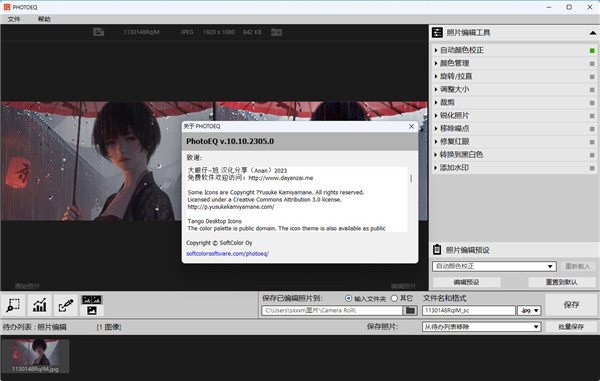Image resolution: width=600 pixels, height=381 pixels.
Task: Click the 照片编辑预设 clipboard icon
Action: pos(437,250)
